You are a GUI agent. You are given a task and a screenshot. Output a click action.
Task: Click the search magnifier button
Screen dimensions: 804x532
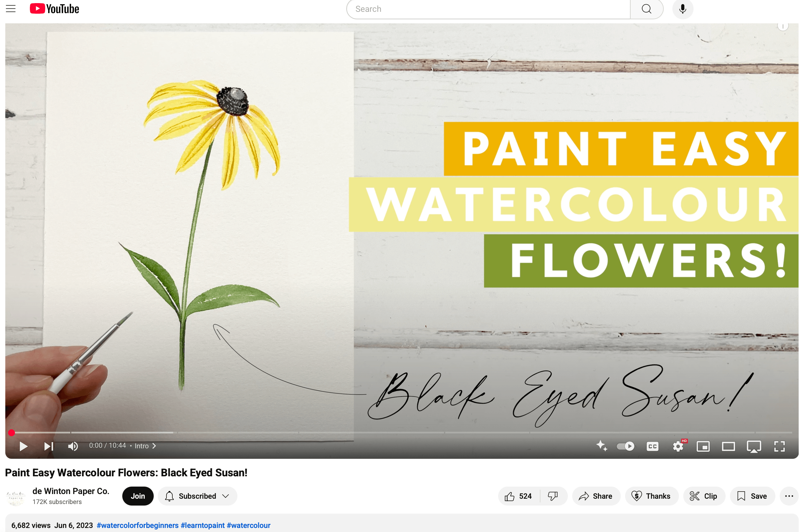tap(646, 9)
